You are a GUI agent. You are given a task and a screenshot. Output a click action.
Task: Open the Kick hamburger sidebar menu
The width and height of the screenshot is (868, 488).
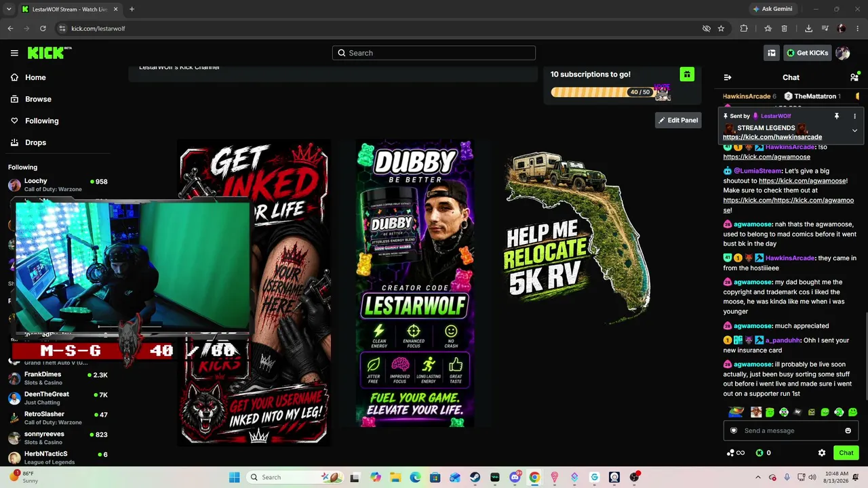click(14, 53)
